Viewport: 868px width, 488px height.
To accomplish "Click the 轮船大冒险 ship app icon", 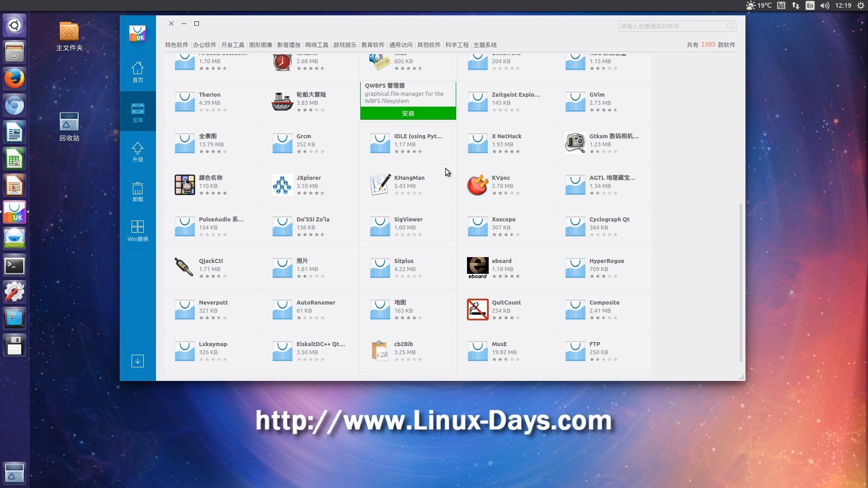I will pos(282,102).
